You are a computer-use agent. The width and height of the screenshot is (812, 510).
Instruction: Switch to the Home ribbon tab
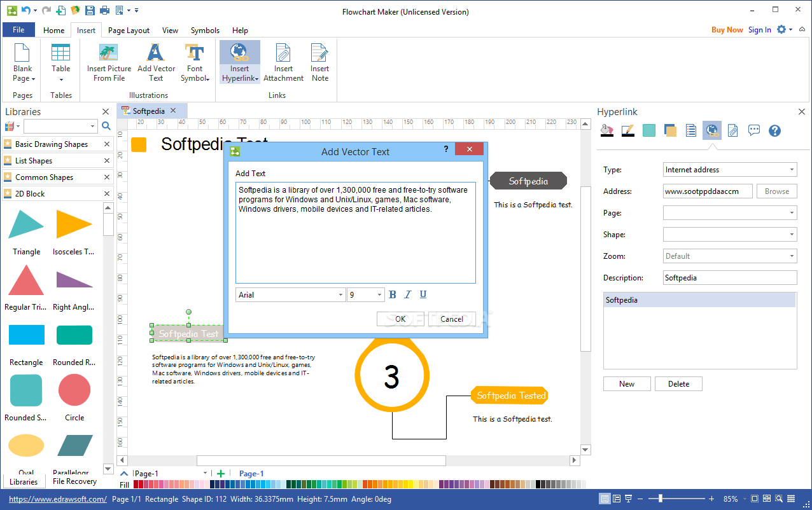[x=53, y=30]
